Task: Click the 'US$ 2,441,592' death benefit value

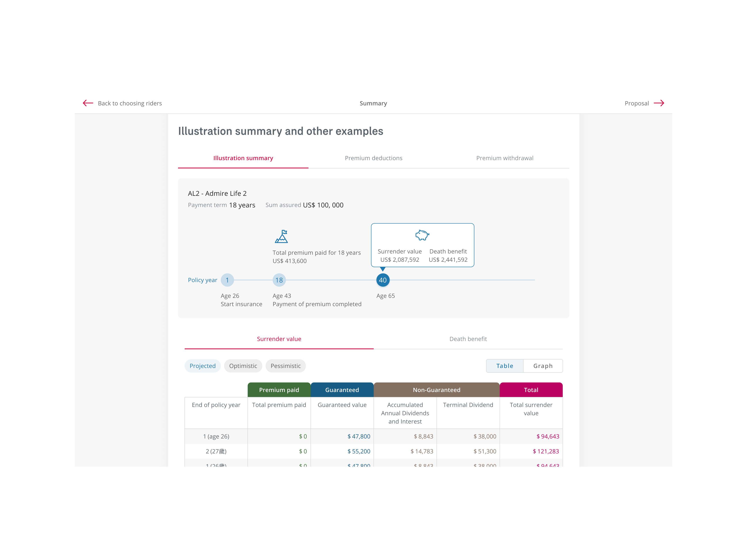Action: click(x=448, y=260)
